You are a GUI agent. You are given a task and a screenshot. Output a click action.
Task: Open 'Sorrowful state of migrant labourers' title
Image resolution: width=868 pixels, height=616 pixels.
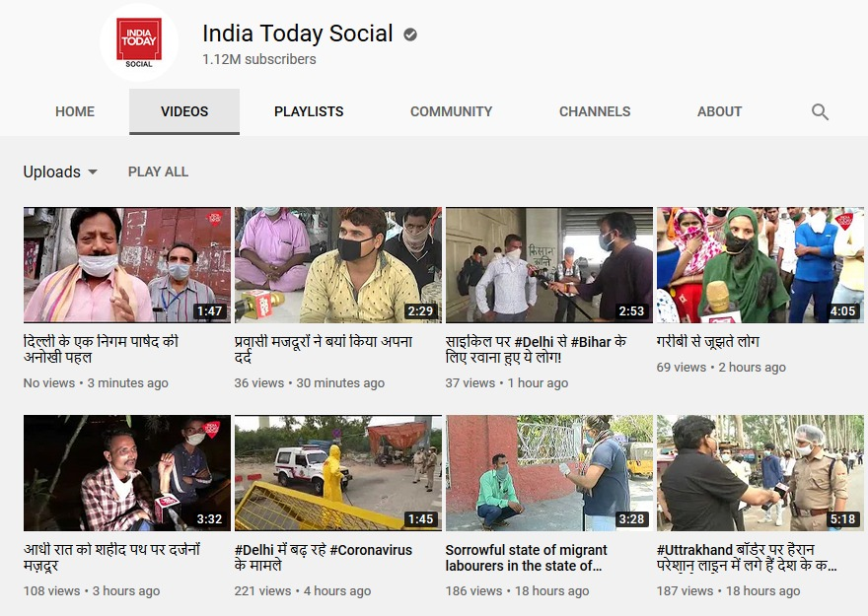(x=526, y=558)
